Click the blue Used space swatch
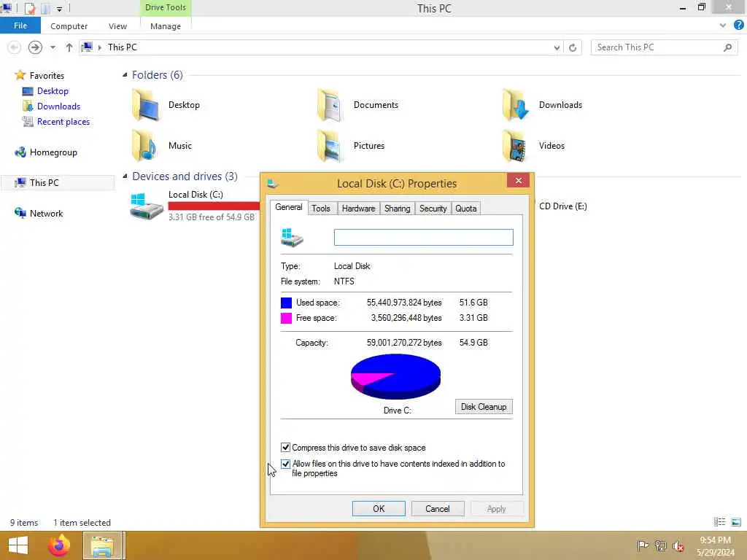747x560 pixels. (x=286, y=303)
